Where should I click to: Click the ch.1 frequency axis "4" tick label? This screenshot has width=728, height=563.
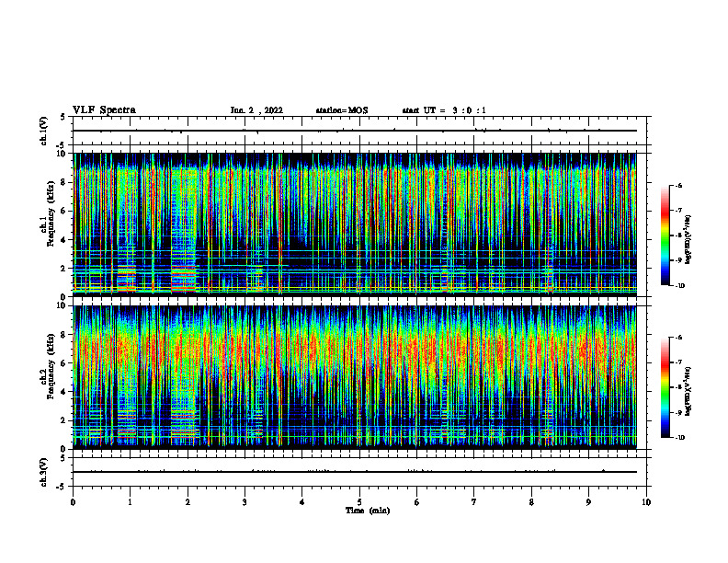tap(64, 240)
